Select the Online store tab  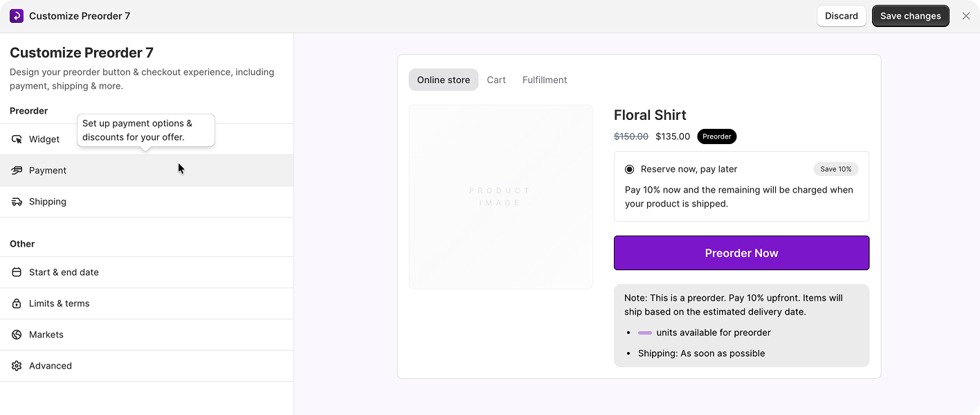coord(443,80)
